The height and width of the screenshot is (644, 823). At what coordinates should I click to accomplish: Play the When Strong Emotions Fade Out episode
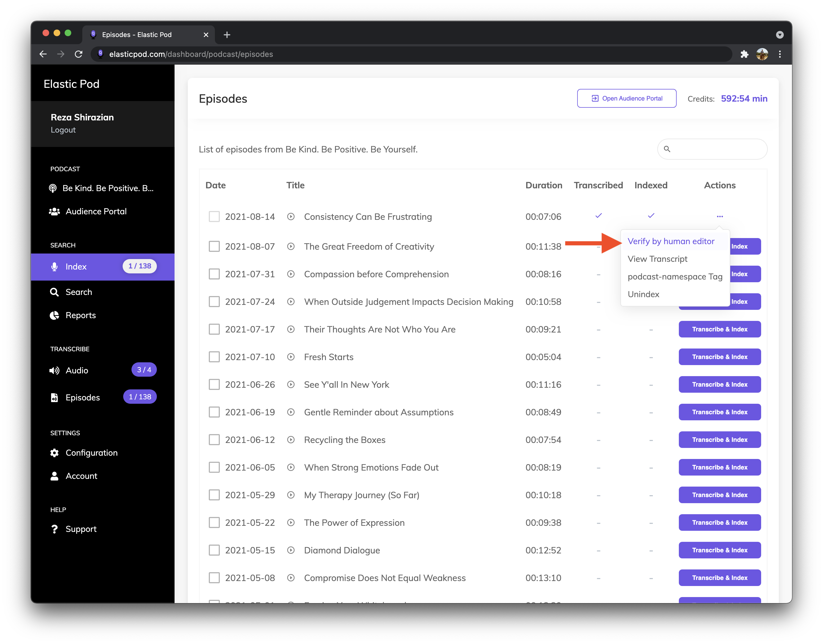tap(291, 467)
